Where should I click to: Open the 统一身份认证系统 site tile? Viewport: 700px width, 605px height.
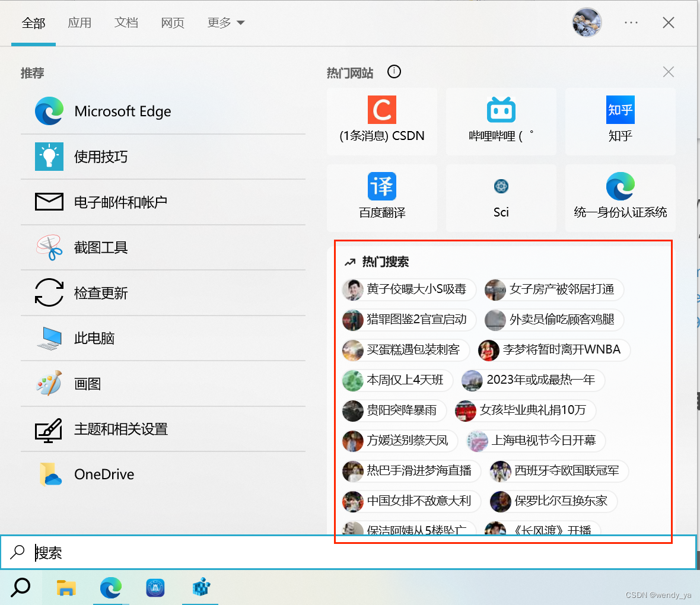click(620, 198)
